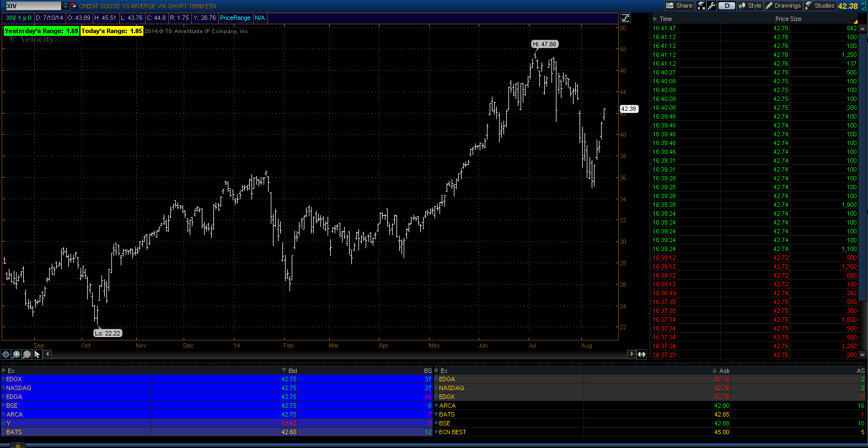The height and width of the screenshot is (448, 868).
Task: Select the ARCA ask row at 42.80
Action: coord(650,406)
